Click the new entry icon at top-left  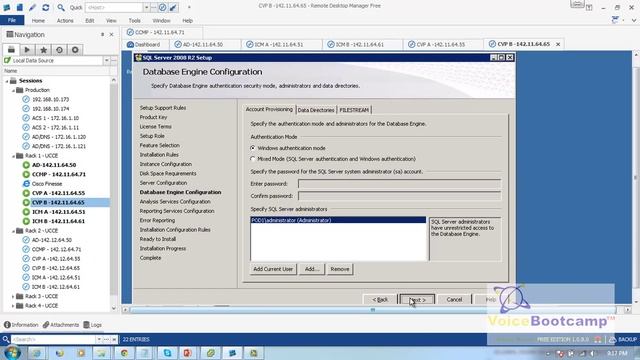7,7
